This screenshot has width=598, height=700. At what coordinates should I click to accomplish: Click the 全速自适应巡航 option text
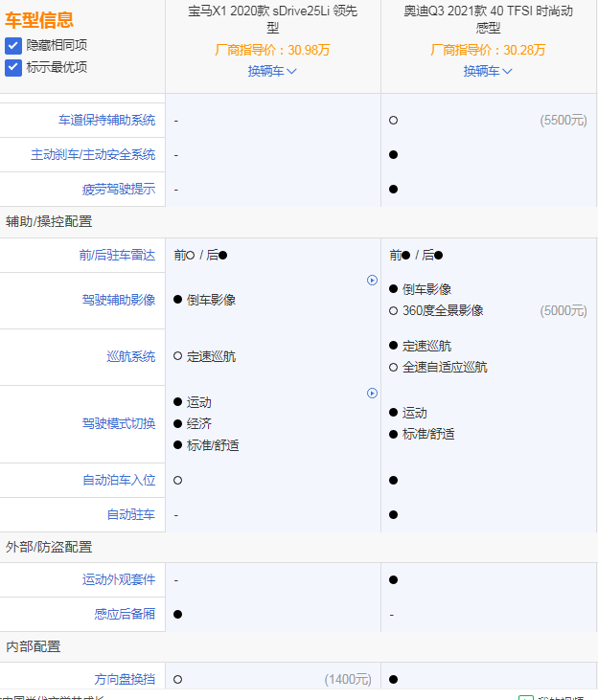click(445, 368)
